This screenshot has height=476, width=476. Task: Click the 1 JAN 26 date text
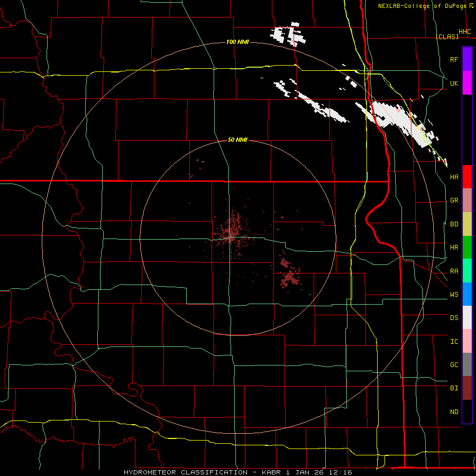click(306, 472)
